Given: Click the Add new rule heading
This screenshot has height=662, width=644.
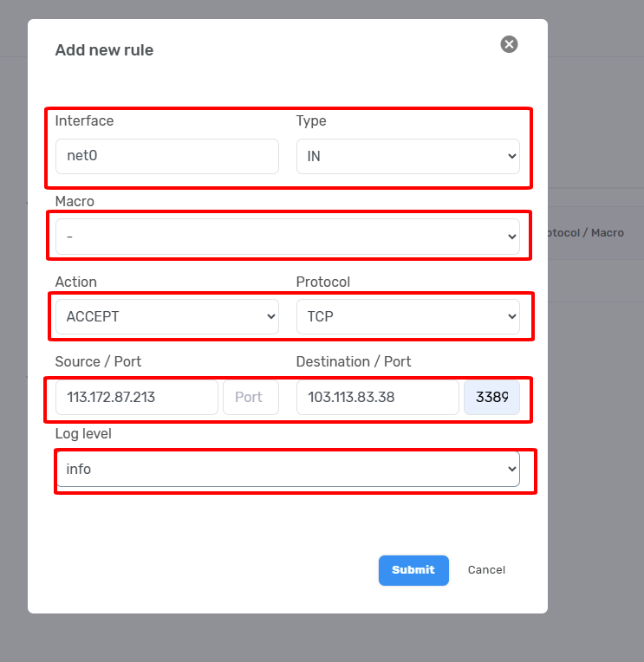Looking at the screenshot, I should (104, 50).
